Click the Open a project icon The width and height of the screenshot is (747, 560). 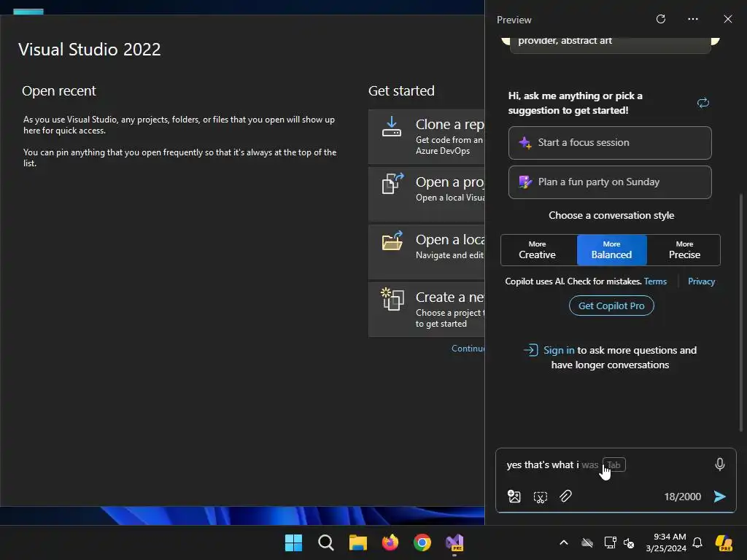coord(392,183)
